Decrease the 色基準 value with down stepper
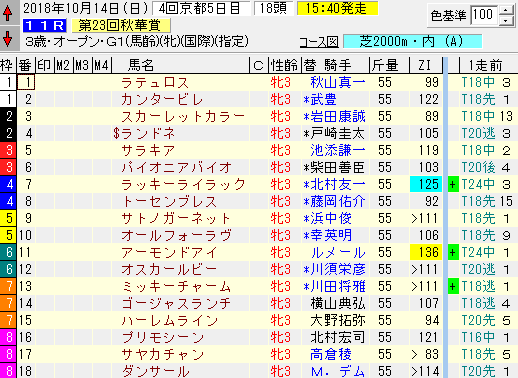The image size is (518, 378). point(506,20)
